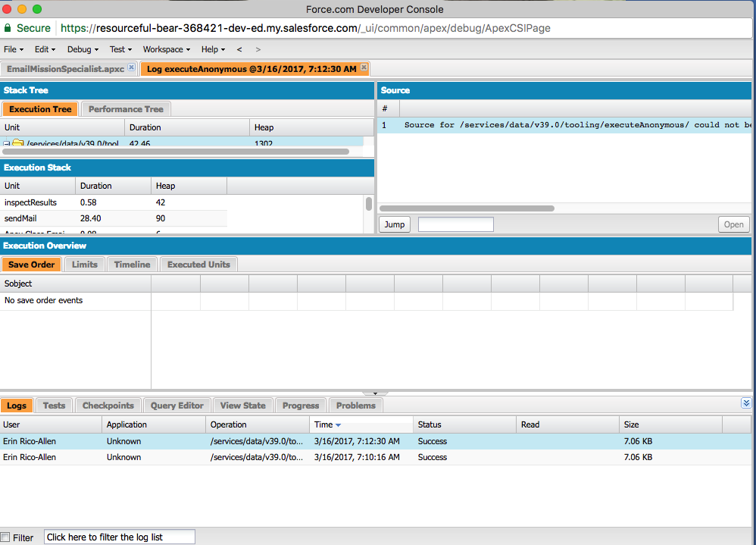Select the Save Order tab

pyautogui.click(x=31, y=265)
